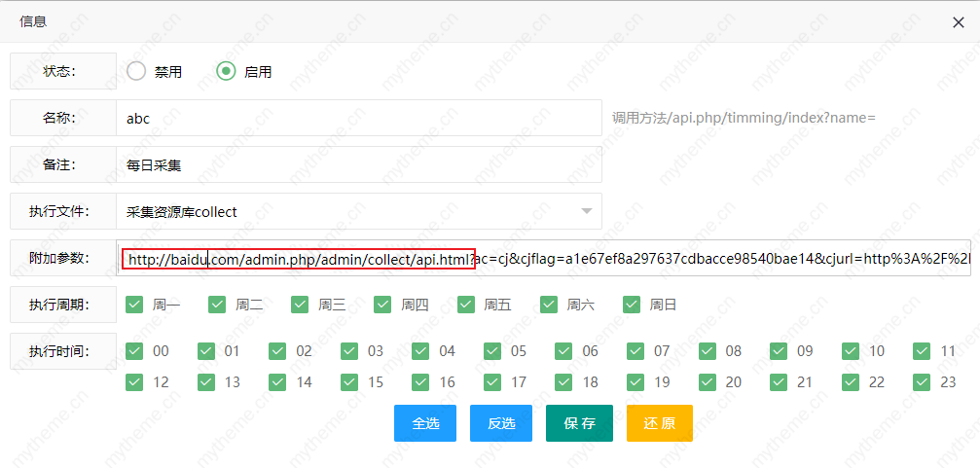
Task: Click the 备注 input field
Action: pyautogui.click(x=358, y=164)
